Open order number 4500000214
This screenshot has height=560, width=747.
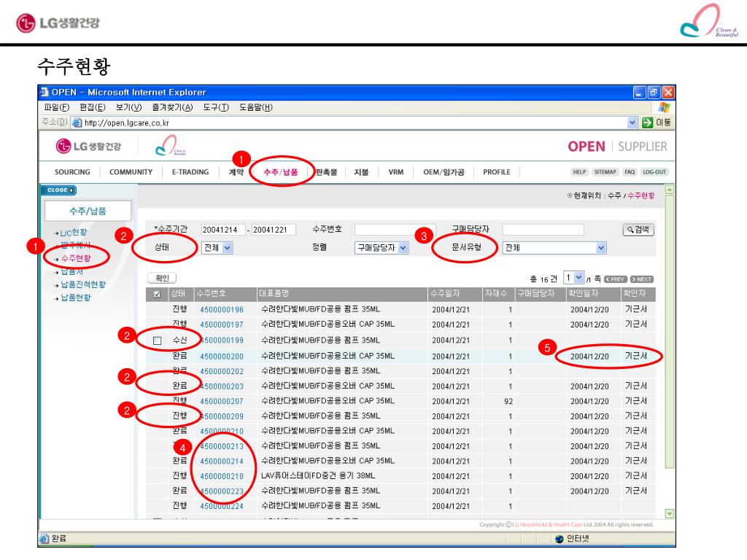click(x=222, y=461)
